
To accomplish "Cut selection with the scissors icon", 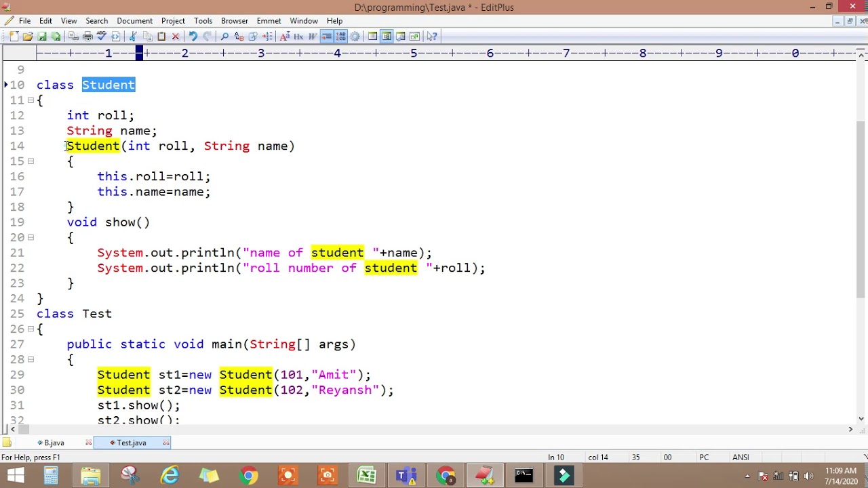I will click(x=132, y=36).
